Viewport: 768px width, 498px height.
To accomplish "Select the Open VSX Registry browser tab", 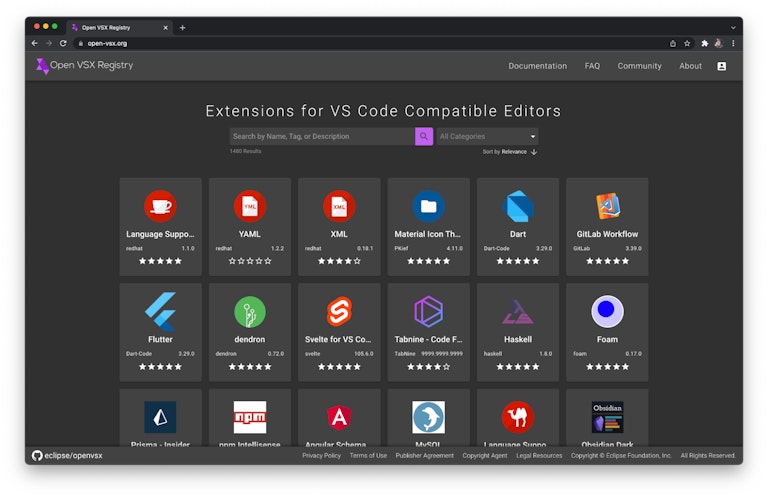I will point(120,28).
